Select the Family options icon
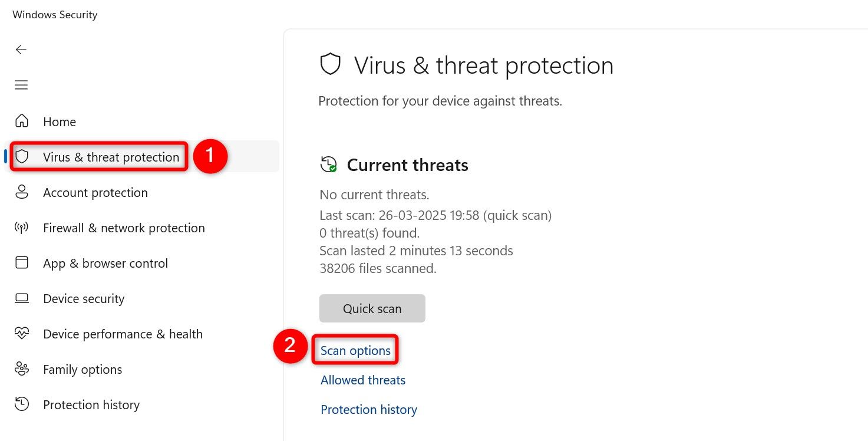 21,369
